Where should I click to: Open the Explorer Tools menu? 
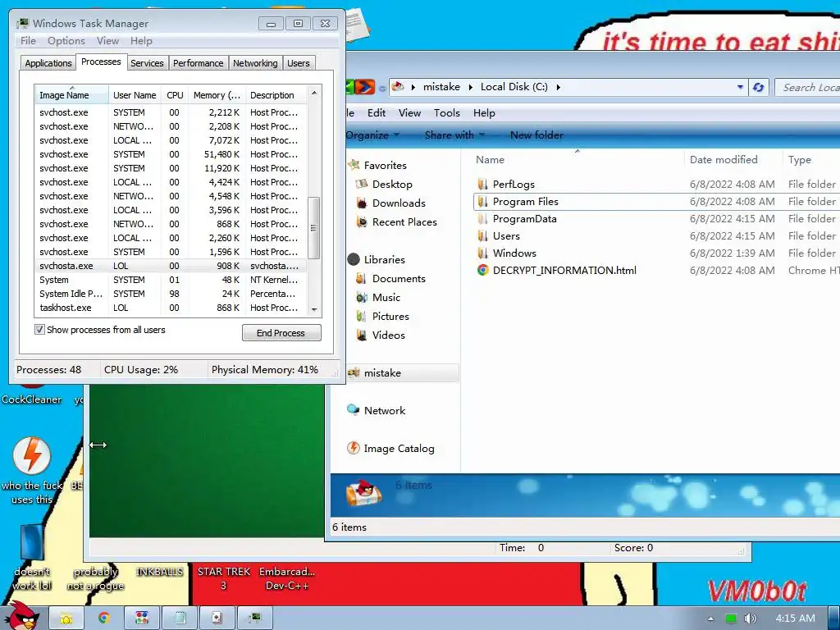tap(447, 113)
